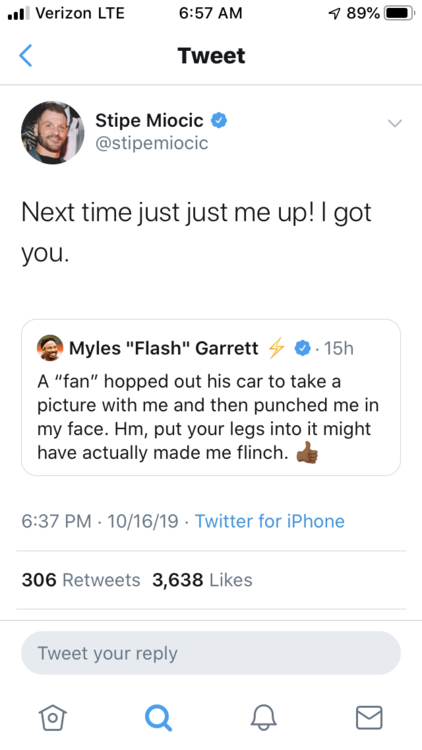Tap the Tweet your reply field
Image resolution: width=422 pixels, height=750 pixels.
click(x=211, y=653)
